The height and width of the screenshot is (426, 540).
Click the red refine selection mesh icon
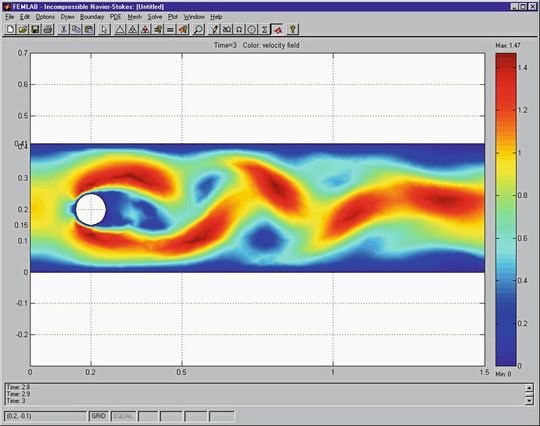point(145,29)
